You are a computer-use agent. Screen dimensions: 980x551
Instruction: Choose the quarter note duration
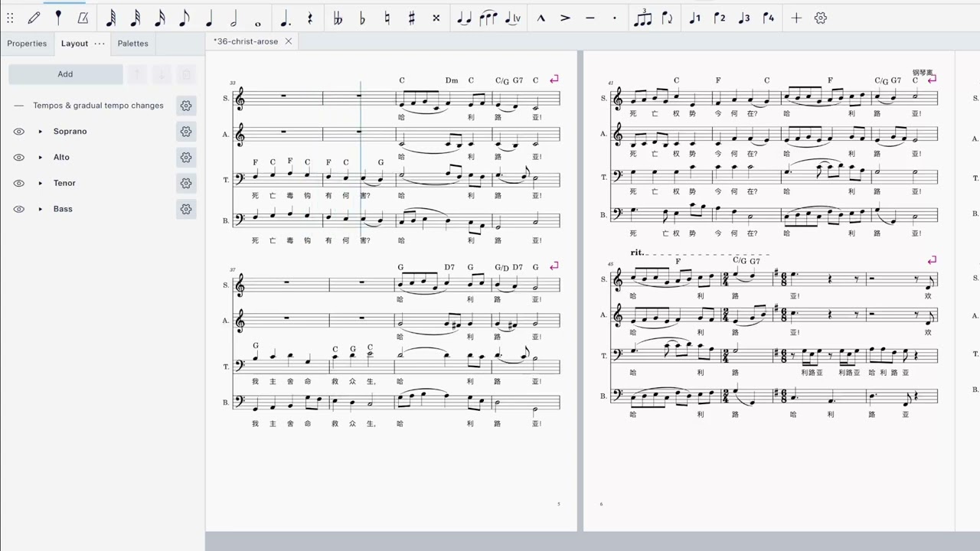(x=209, y=18)
